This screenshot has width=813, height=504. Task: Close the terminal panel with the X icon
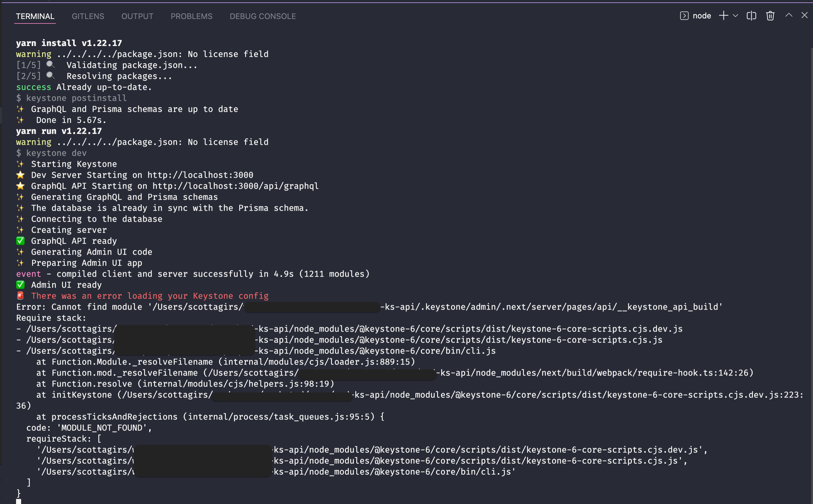(x=805, y=15)
